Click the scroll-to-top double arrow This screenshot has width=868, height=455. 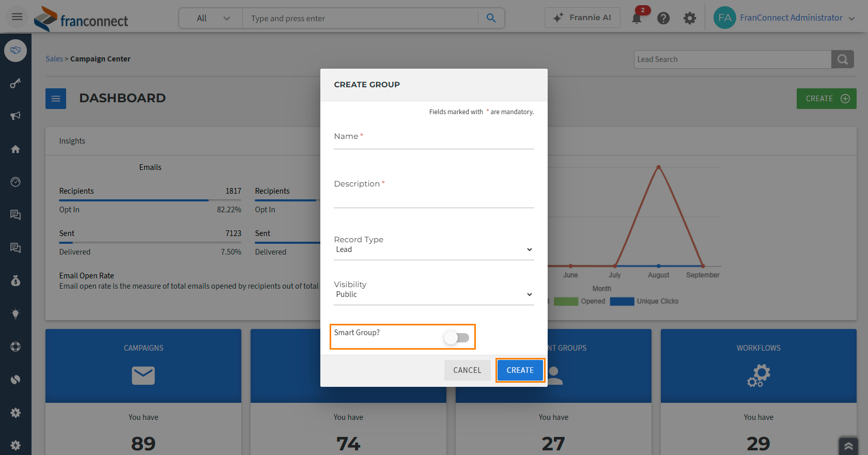pyautogui.click(x=848, y=446)
